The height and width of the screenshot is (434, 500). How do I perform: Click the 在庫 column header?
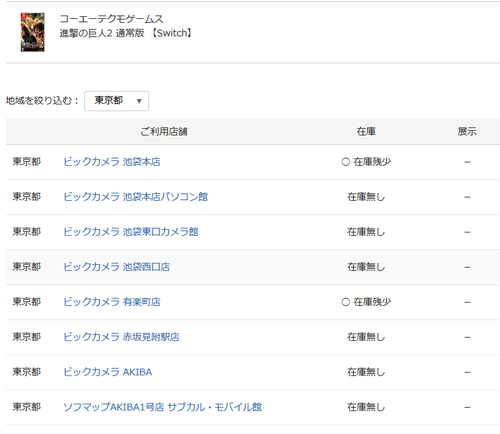coord(366,132)
